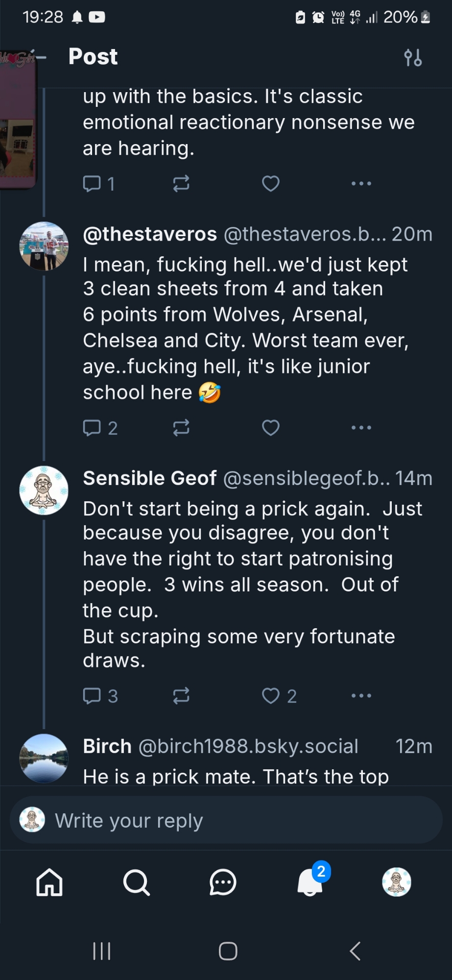Viewport: 452px width, 980px height.
Task: Like the emotional reactionary nonsense post
Action: tap(271, 184)
